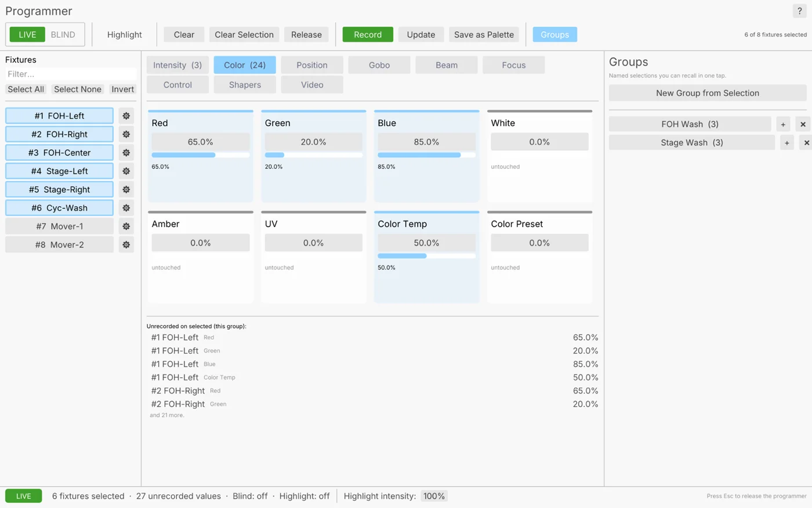Open the help question mark
The image size is (812, 508).
(x=799, y=11)
